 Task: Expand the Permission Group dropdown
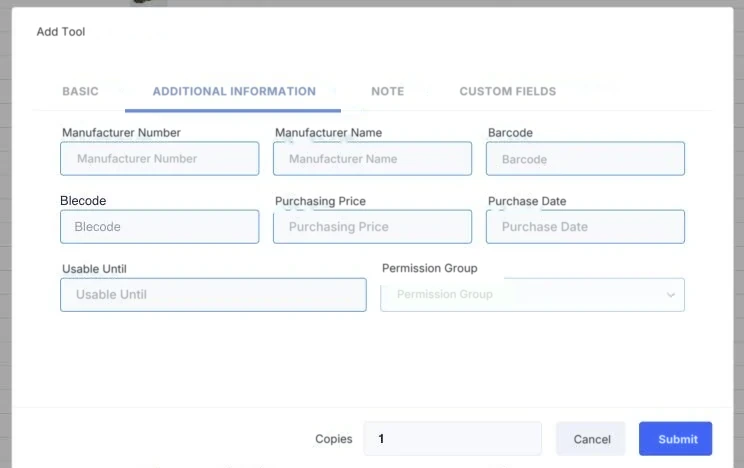[x=532, y=295]
